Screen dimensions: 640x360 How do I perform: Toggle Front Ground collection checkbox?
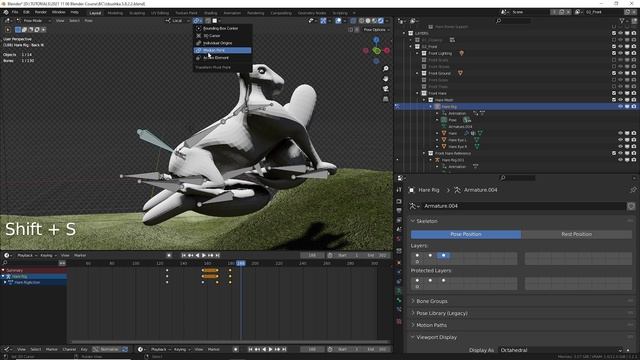[614, 73]
